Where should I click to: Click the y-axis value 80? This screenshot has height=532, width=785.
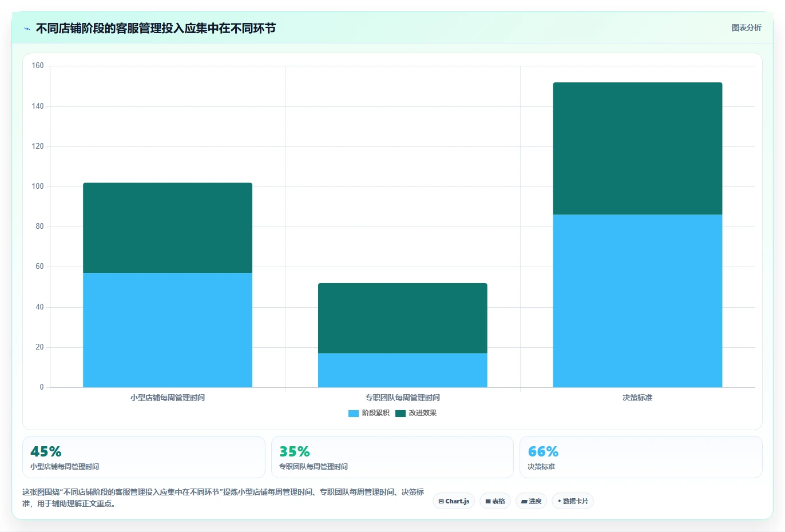39,227
